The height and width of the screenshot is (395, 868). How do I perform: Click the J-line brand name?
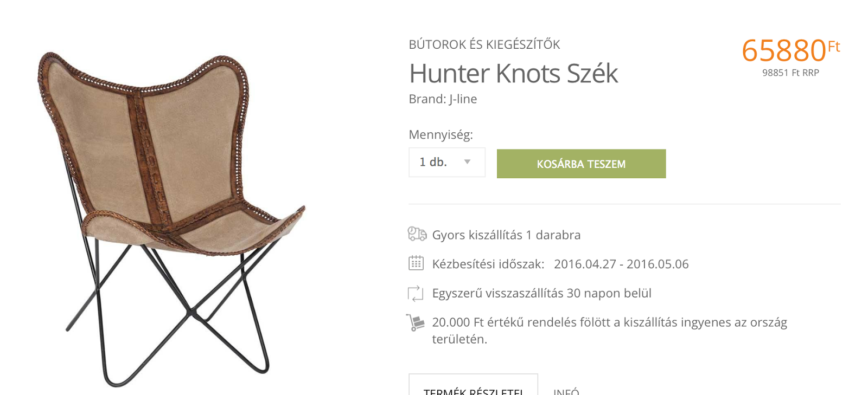tap(463, 99)
